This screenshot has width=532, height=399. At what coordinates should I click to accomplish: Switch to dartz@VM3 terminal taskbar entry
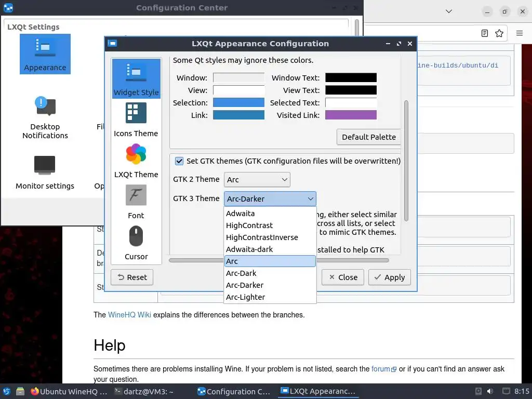pyautogui.click(x=144, y=392)
